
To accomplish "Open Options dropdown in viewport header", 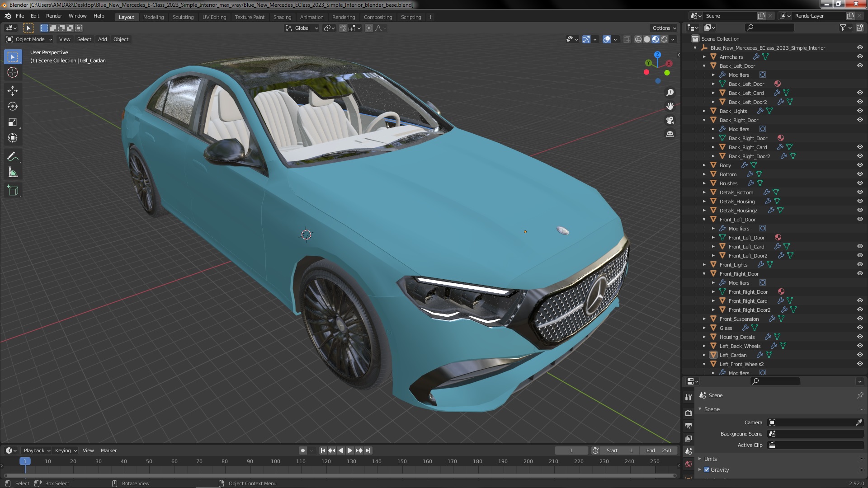I will [664, 28].
